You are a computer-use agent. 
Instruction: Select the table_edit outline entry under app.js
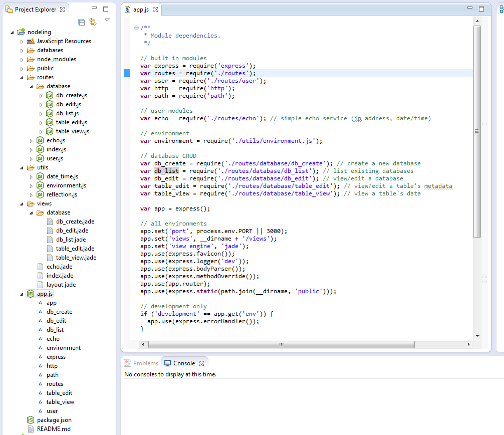pos(59,393)
